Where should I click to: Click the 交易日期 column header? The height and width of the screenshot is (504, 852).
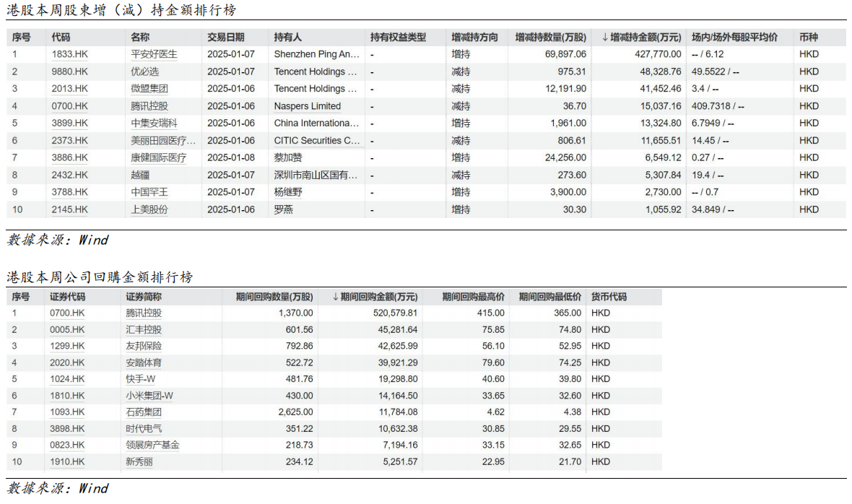[x=225, y=38]
